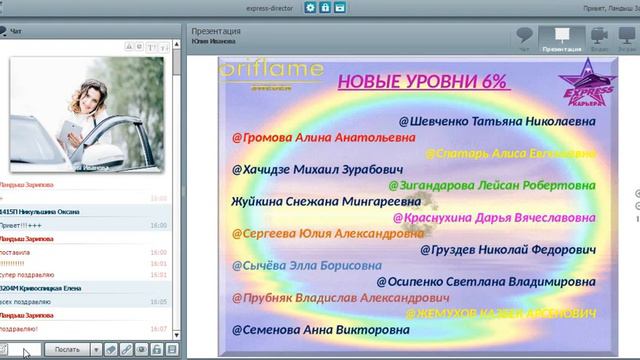Switch to the Экран screen-sharing tab

pyautogui.click(x=627, y=39)
